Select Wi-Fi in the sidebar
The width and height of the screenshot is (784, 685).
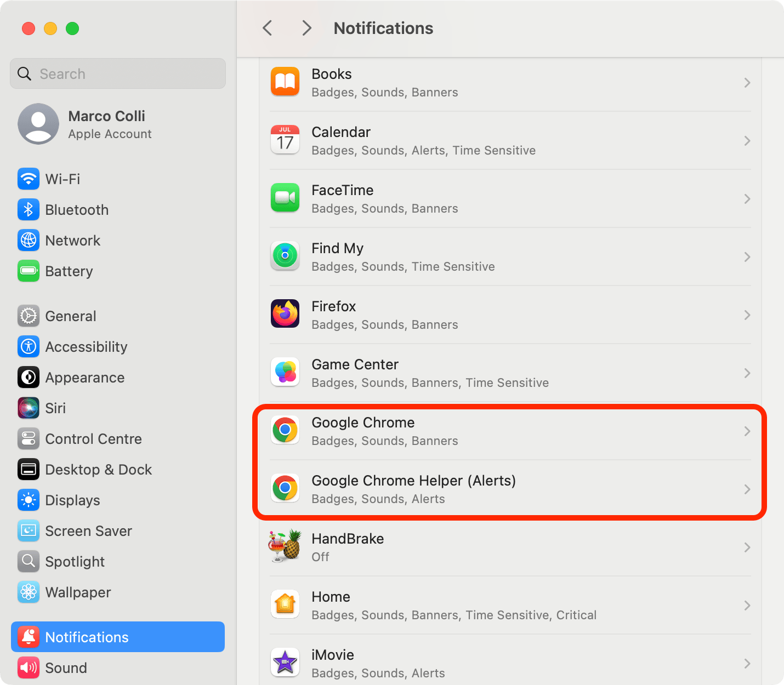pos(118,179)
